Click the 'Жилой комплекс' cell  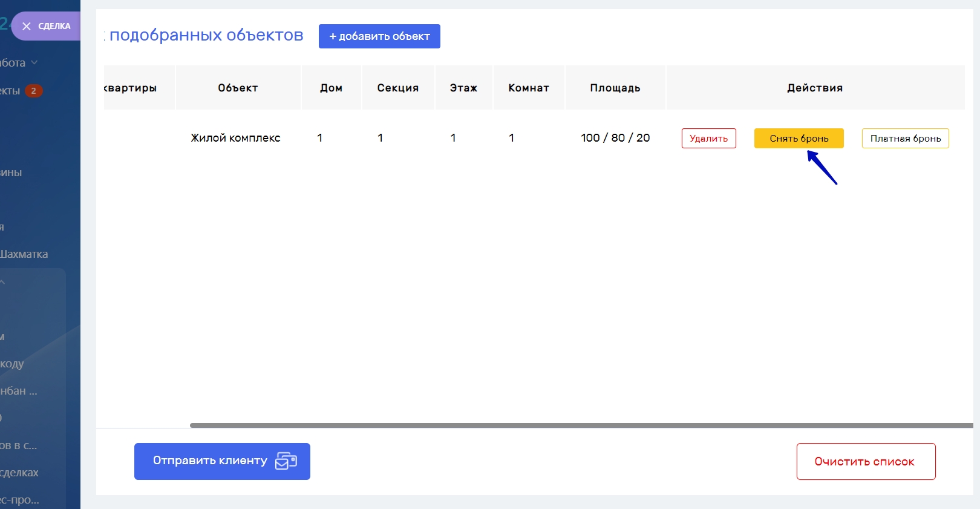coord(236,138)
